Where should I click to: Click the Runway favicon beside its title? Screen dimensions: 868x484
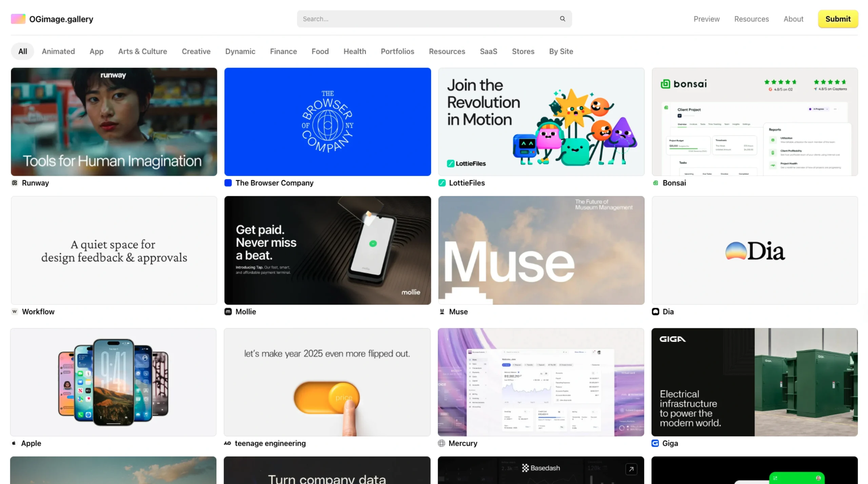[x=15, y=183]
